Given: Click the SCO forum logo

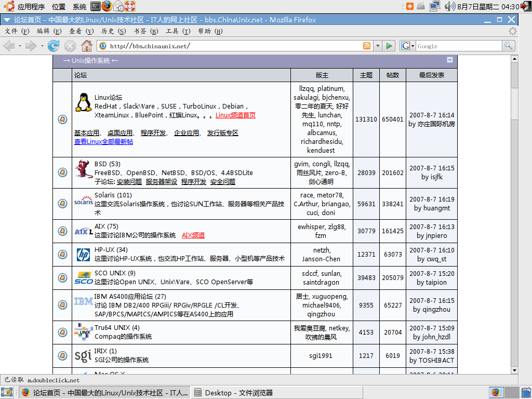Looking at the screenshot, I should coord(84,278).
